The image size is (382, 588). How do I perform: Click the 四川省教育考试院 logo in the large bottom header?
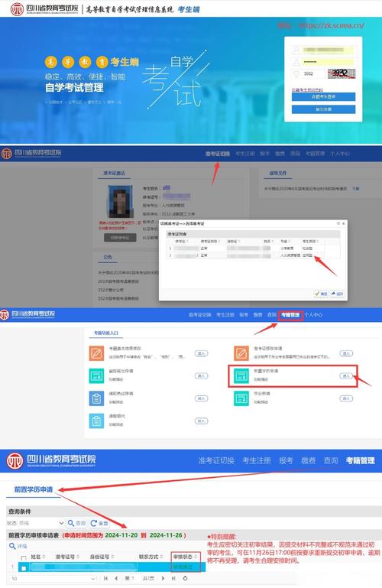click(52, 461)
